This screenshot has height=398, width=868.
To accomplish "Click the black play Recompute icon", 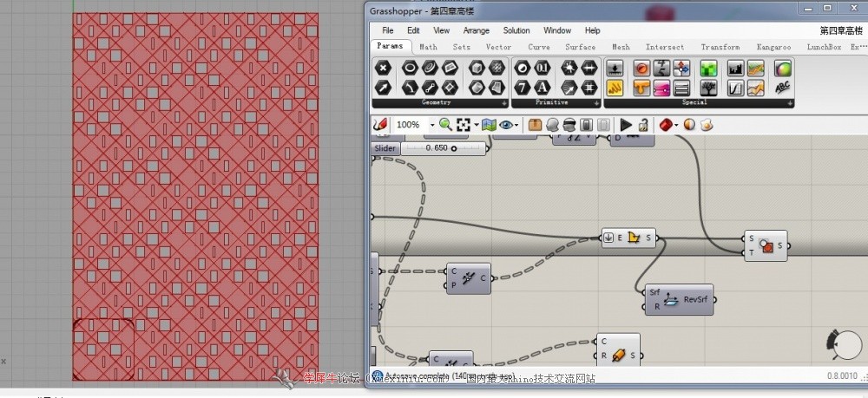I will (626, 125).
